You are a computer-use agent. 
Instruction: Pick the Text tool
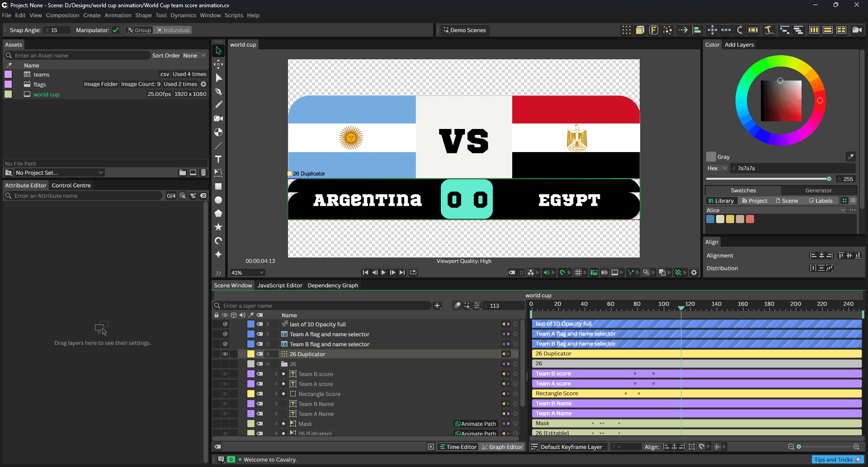(218, 159)
